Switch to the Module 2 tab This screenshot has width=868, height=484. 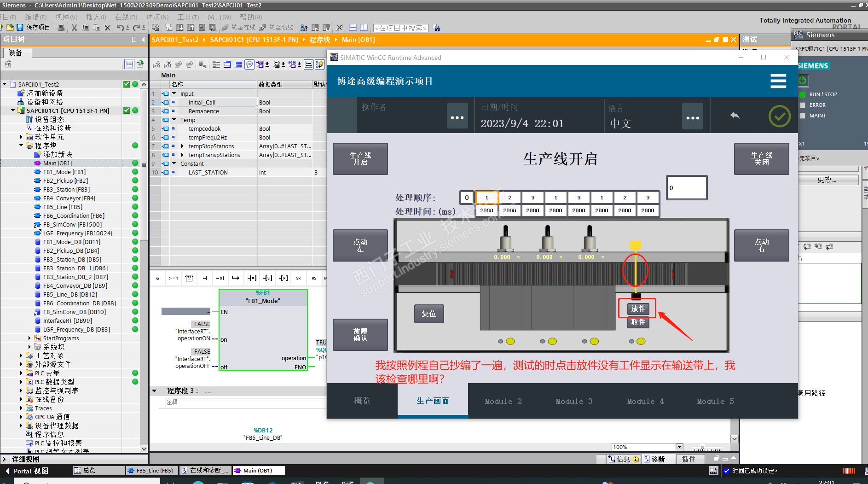click(x=503, y=401)
